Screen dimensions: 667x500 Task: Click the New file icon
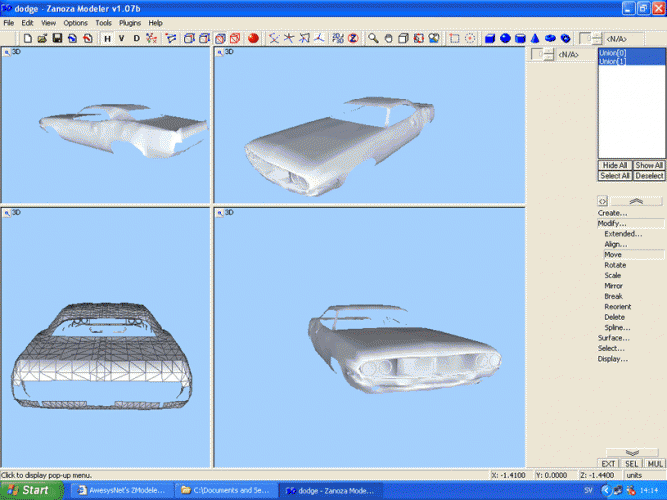pos(28,38)
